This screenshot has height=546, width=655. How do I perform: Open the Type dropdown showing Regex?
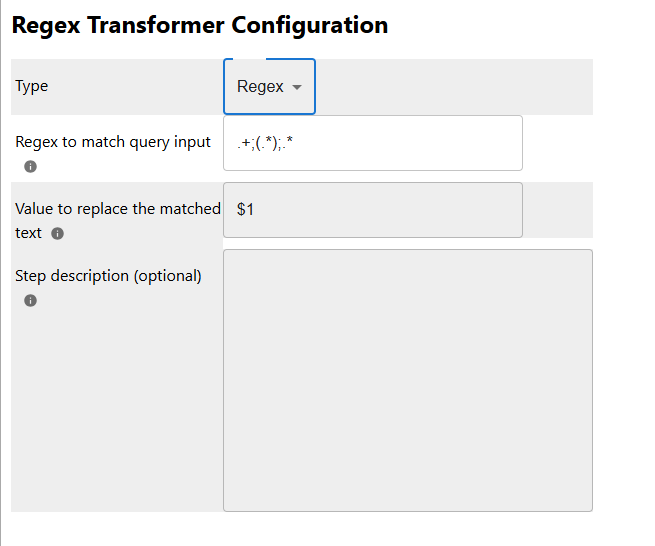(x=269, y=87)
